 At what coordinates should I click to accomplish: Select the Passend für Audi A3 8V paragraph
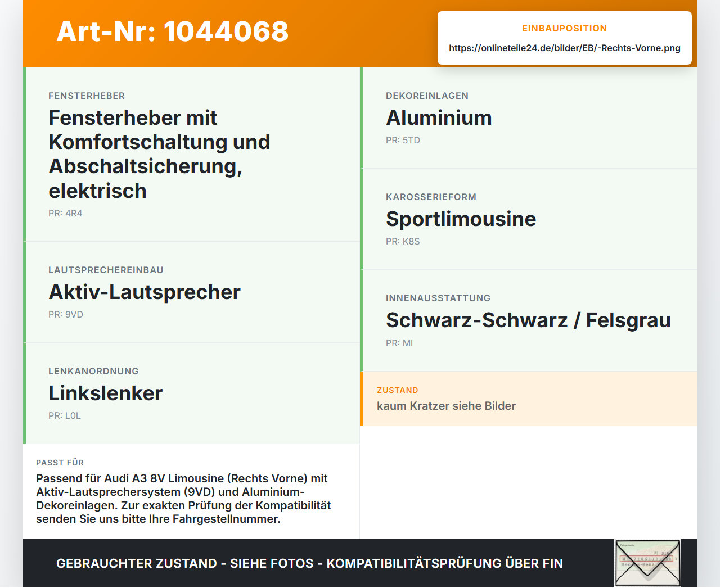click(x=183, y=499)
